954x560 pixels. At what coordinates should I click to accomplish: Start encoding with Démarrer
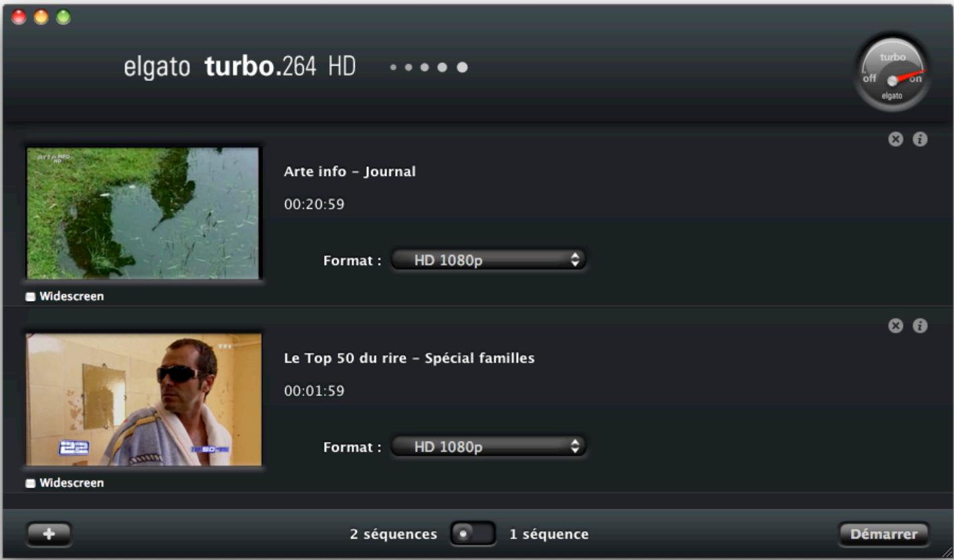884,534
